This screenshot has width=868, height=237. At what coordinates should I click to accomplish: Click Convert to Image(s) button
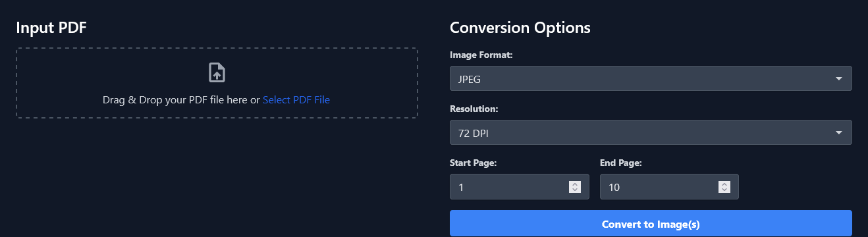[651, 224]
